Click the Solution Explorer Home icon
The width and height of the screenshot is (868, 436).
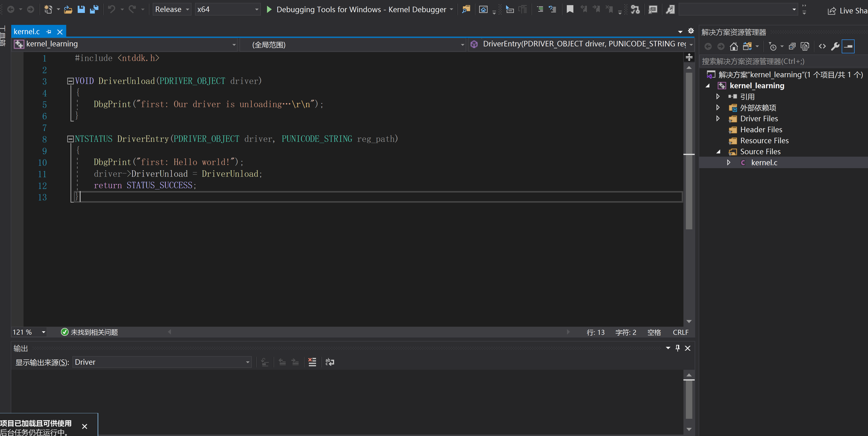point(734,46)
